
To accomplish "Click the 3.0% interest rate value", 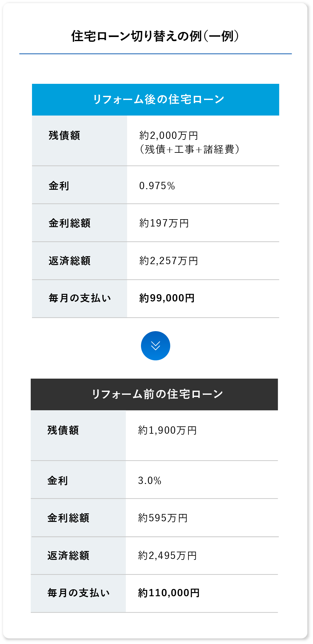I will 150,480.
